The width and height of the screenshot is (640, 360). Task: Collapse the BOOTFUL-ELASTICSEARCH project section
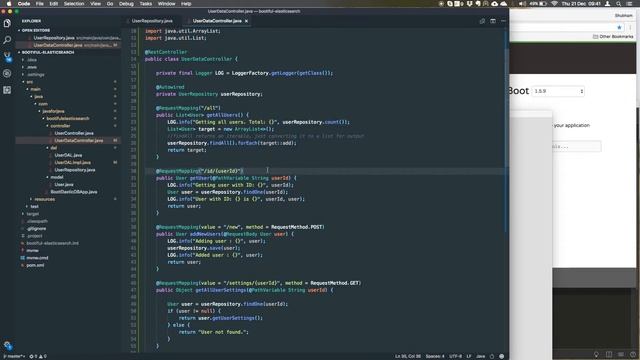(x=48, y=52)
